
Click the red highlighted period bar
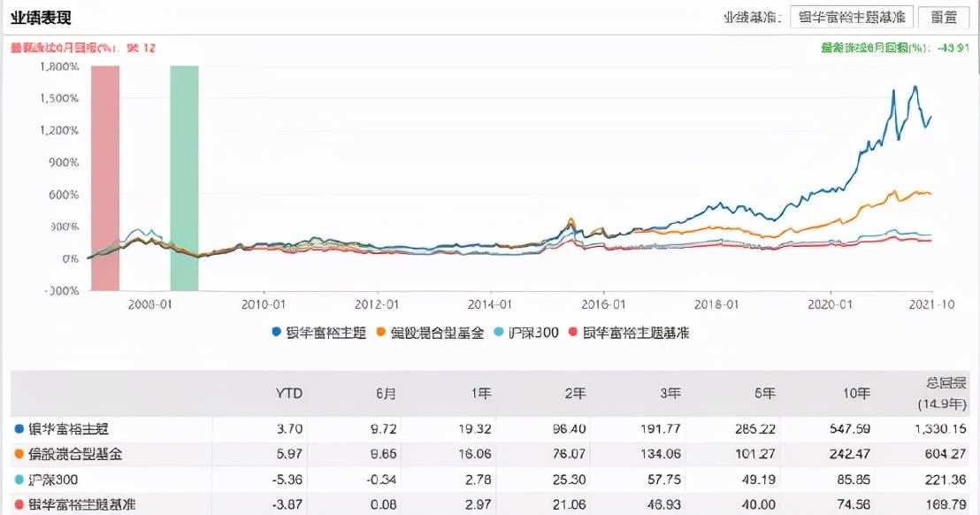point(105,178)
